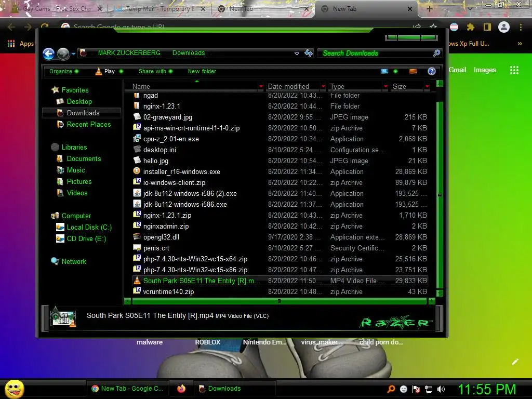Click the down arrow of the file list scrollbar
Screen dimensions: 532x399
[440, 292]
